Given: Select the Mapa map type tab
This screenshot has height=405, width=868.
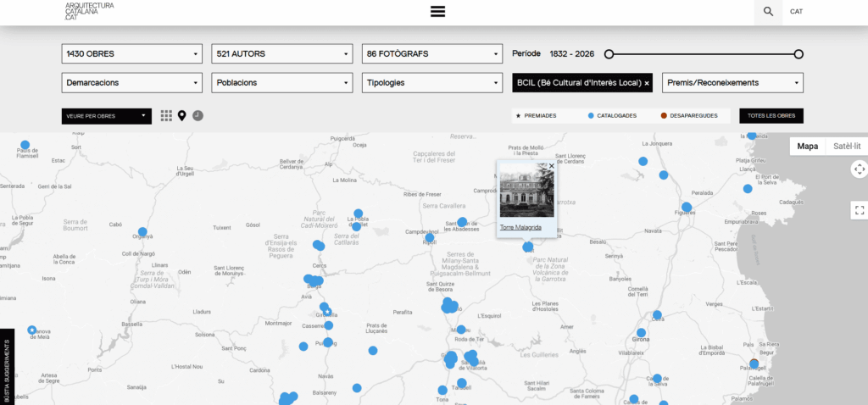Looking at the screenshot, I should [x=808, y=147].
